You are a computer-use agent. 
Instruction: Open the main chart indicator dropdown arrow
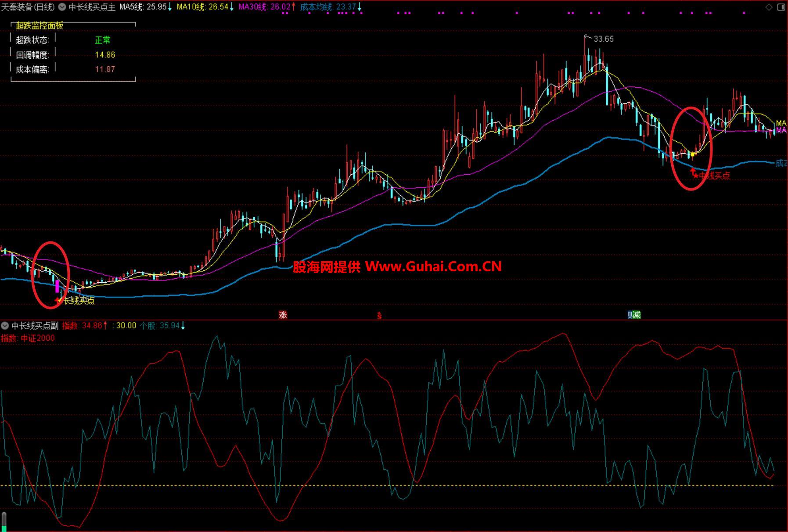click(62, 7)
